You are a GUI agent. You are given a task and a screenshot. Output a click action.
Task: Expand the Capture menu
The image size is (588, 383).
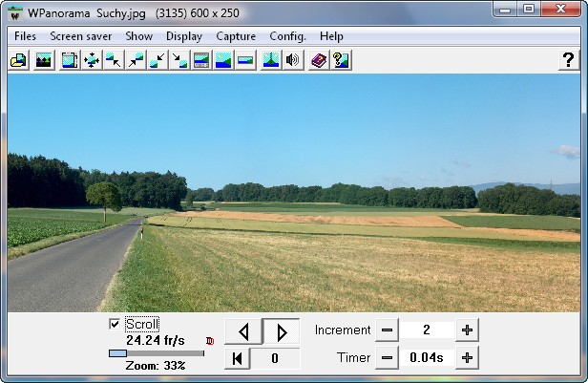tap(235, 36)
